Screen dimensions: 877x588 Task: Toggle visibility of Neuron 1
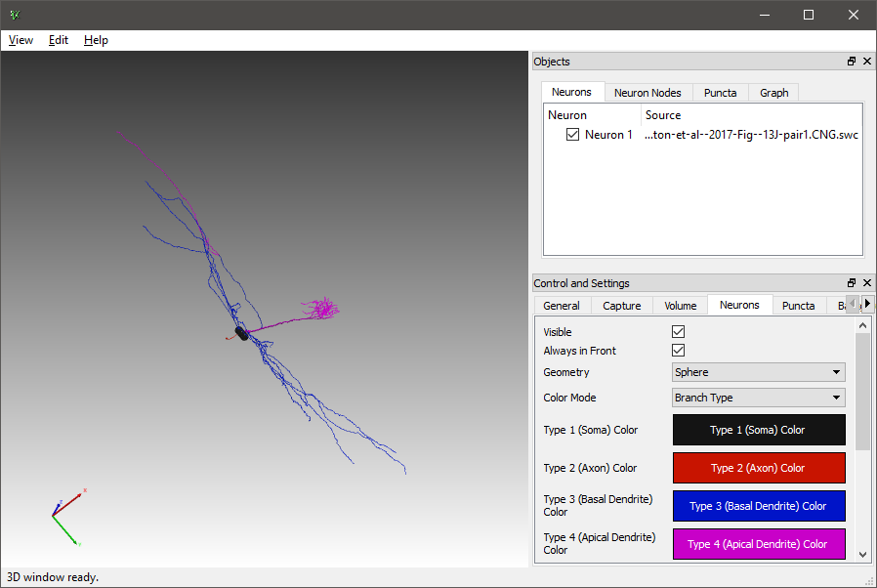tap(573, 135)
